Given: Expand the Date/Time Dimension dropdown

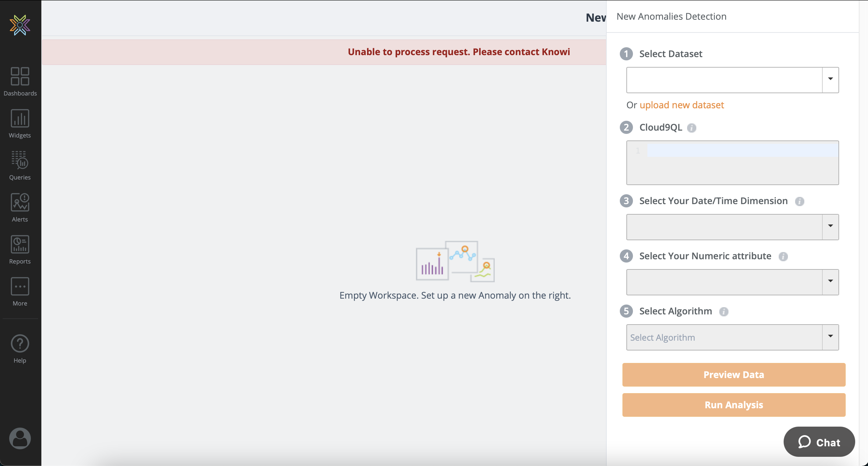Looking at the screenshot, I should point(830,226).
